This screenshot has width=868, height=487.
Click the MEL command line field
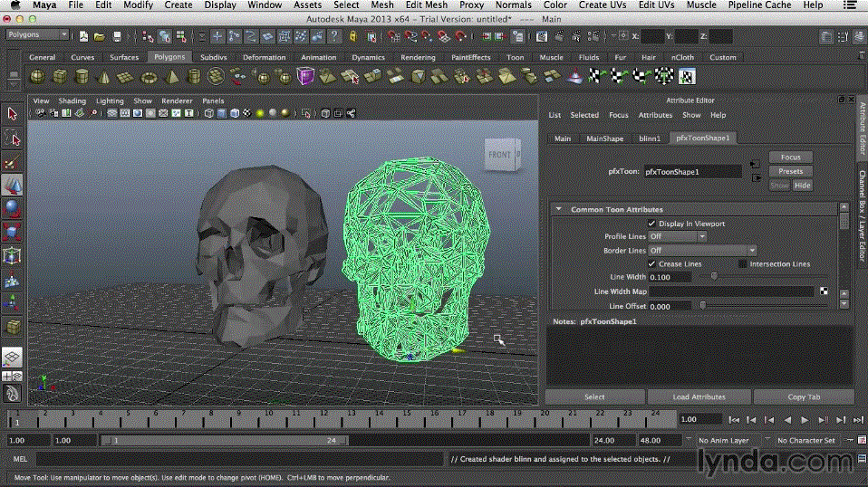pyautogui.click(x=239, y=459)
